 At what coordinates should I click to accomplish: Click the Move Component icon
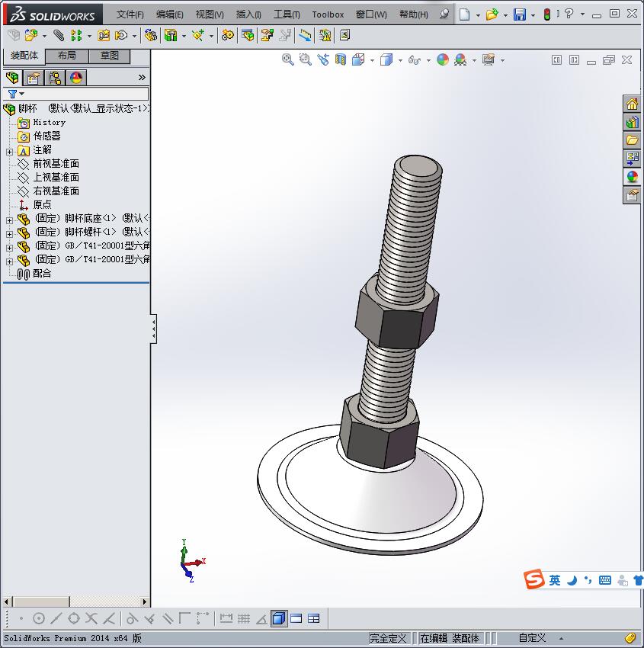121,36
